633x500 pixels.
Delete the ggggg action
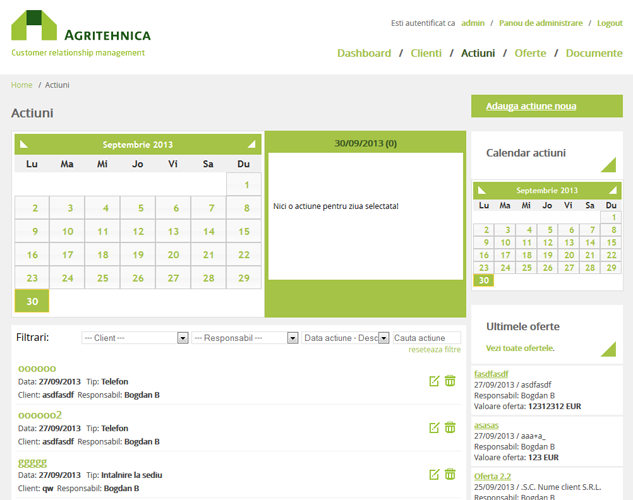tap(450, 474)
